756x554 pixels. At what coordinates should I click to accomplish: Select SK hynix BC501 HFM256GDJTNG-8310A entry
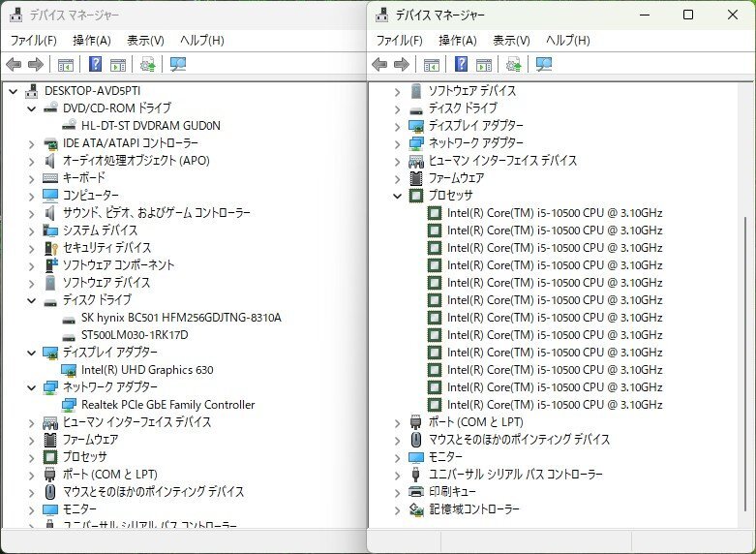pyautogui.click(x=181, y=318)
